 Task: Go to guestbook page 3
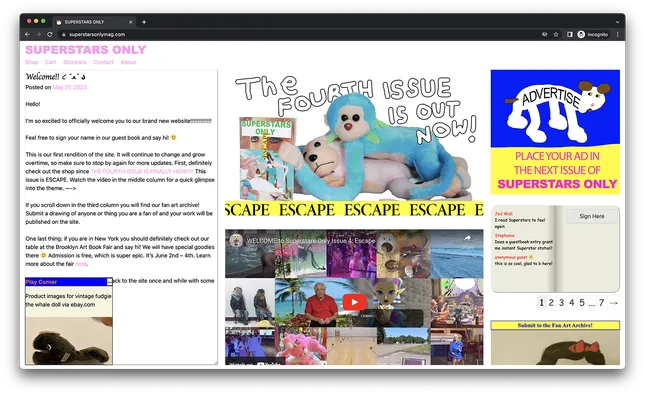561,303
